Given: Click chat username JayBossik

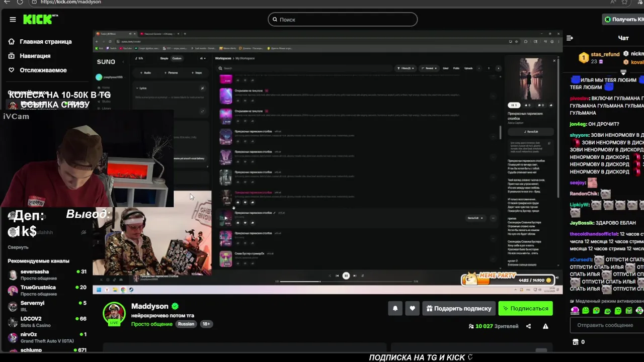Looking at the screenshot, I should pyautogui.click(x=581, y=223).
